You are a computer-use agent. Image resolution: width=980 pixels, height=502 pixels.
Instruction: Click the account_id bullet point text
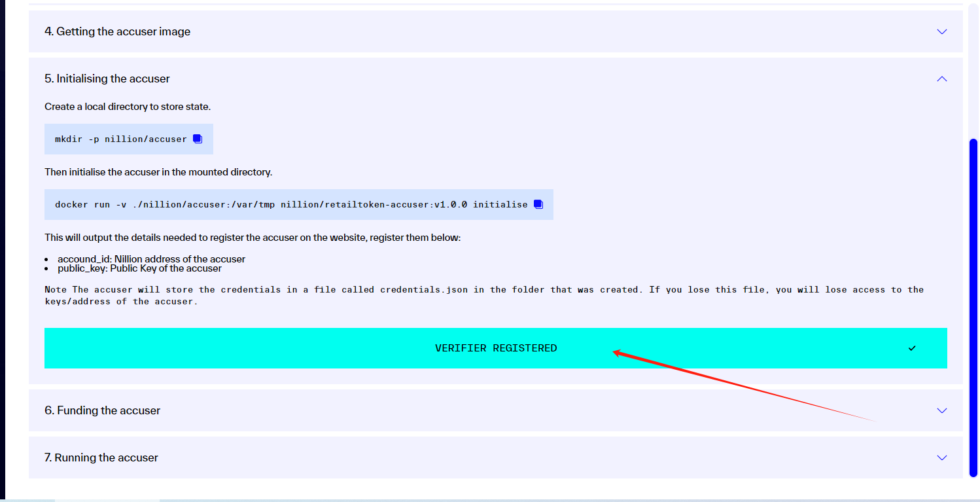click(151, 259)
